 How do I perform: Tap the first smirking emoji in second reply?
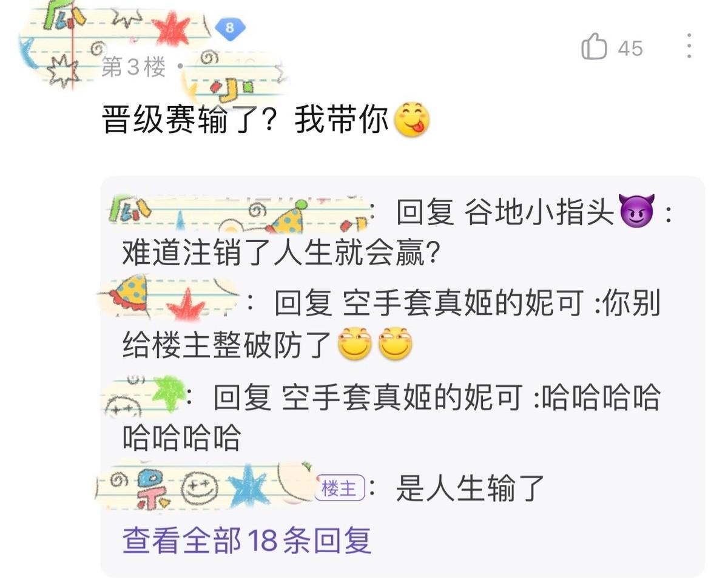click(354, 343)
